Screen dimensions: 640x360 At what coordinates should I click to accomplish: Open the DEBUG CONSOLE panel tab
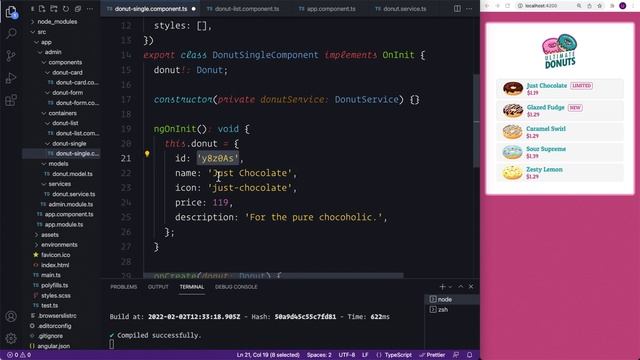click(236, 287)
